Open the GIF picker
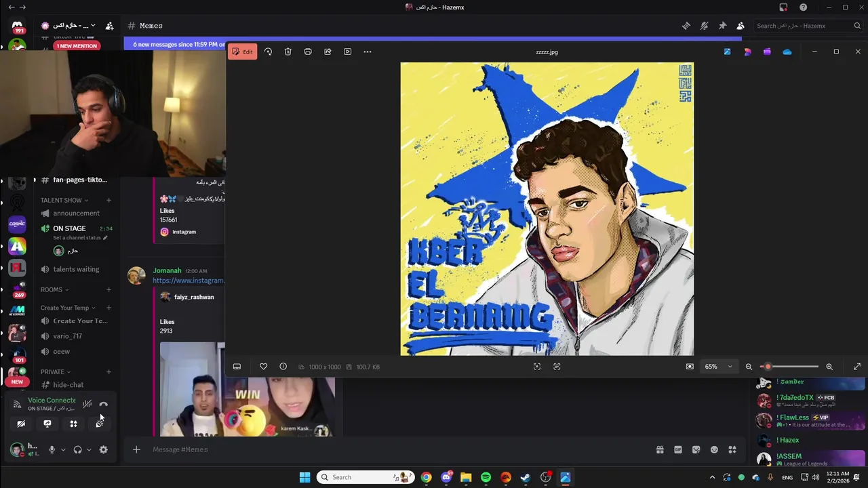This screenshot has width=868, height=488. pos(677,449)
